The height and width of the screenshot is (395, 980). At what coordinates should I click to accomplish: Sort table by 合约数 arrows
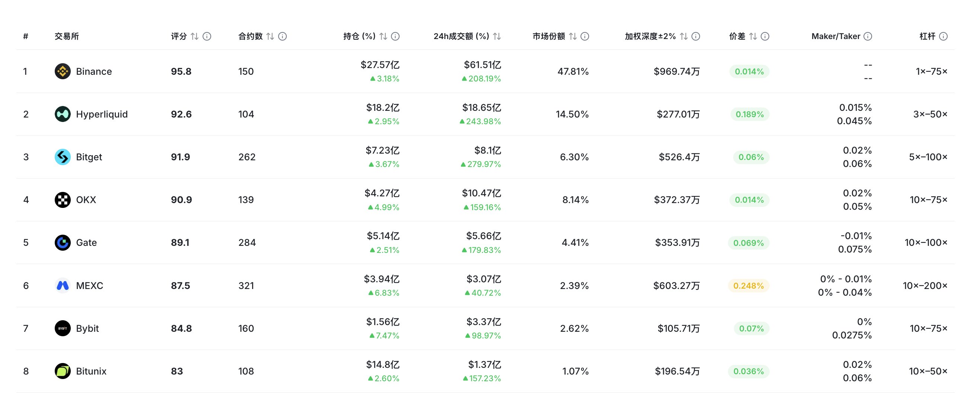[x=270, y=36]
